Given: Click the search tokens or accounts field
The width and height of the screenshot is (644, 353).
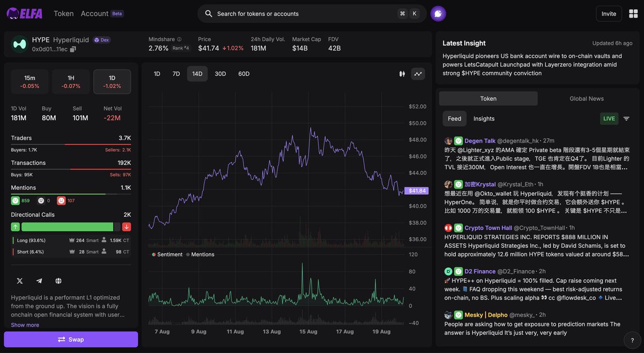Looking at the screenshot, I should coord(312,14).
